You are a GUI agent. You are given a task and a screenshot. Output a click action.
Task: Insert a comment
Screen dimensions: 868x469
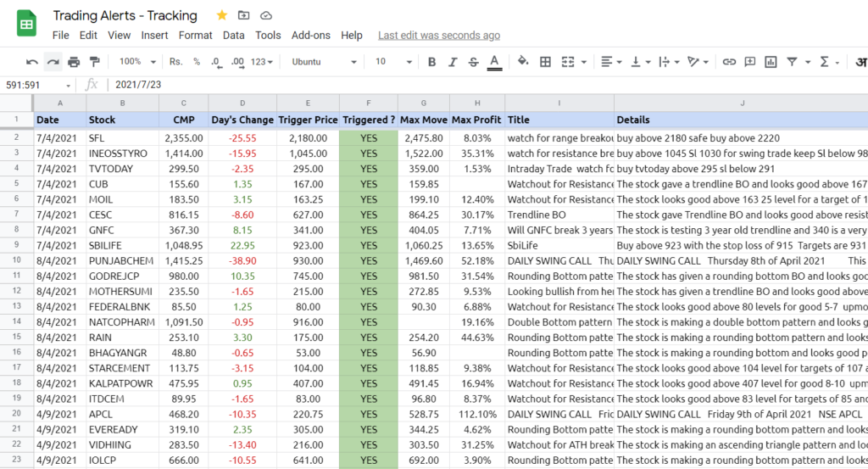[x=749, y=62]
